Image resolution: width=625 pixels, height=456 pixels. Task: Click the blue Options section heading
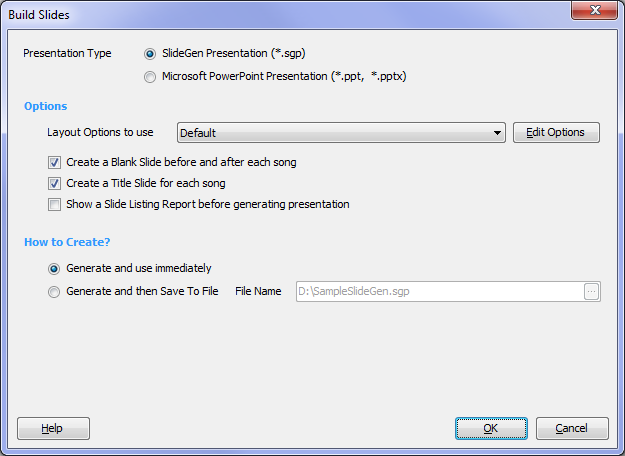[x=45, y=106]
